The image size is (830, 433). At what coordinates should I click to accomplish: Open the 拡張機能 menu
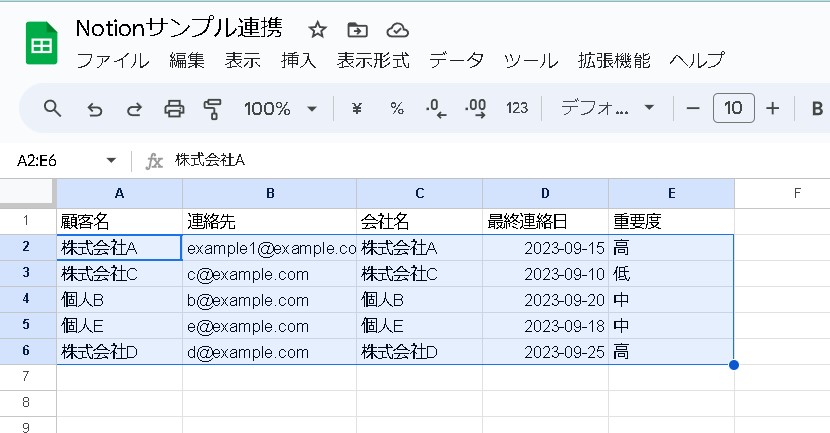[x=614, y=60]
